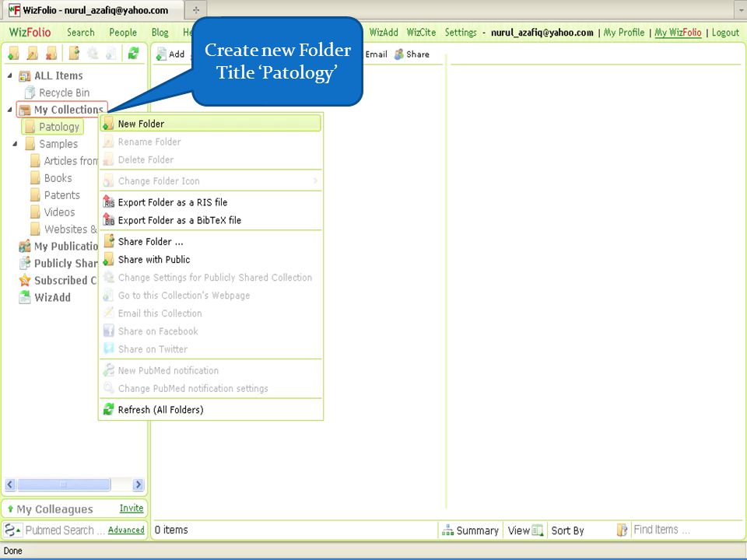
Task: Click the greyed gear settings icon
Action: pyautogui.click(x=93, y=54)
